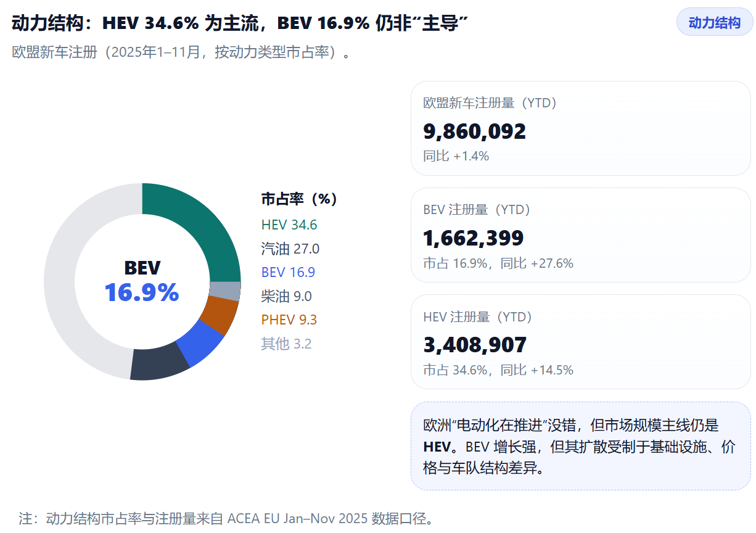Click the 欧洲电动化 insight note box
Image resolution: width=756 pixels, height=533 pixels.
(x=580, y=446)
